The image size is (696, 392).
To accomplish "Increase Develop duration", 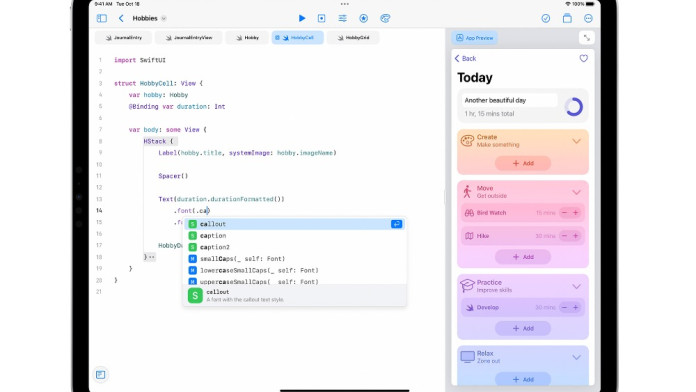I will [576, 307].
